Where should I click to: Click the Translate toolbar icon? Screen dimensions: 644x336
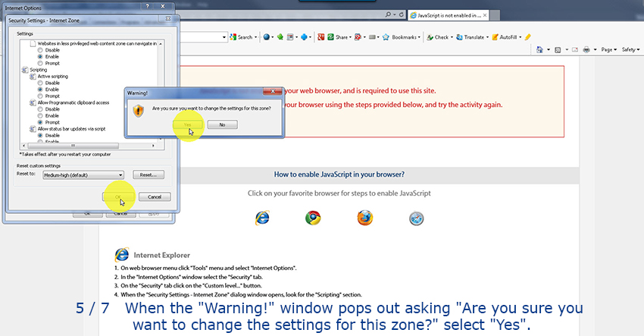460,37
